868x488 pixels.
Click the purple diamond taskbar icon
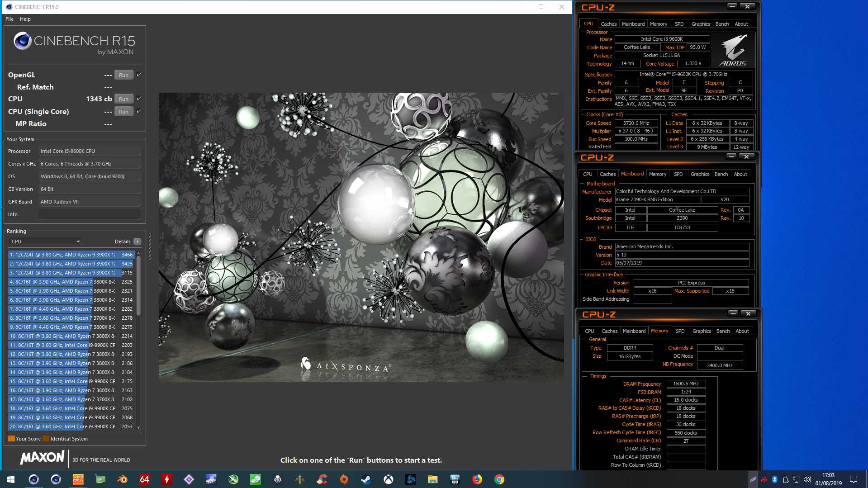(189, 479)
